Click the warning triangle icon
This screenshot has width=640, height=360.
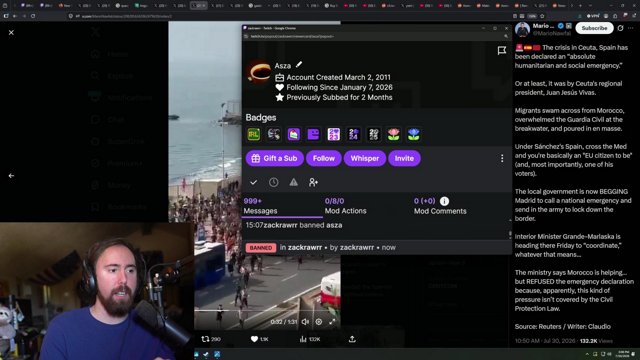pyautogui.click(x=293, y=182)
